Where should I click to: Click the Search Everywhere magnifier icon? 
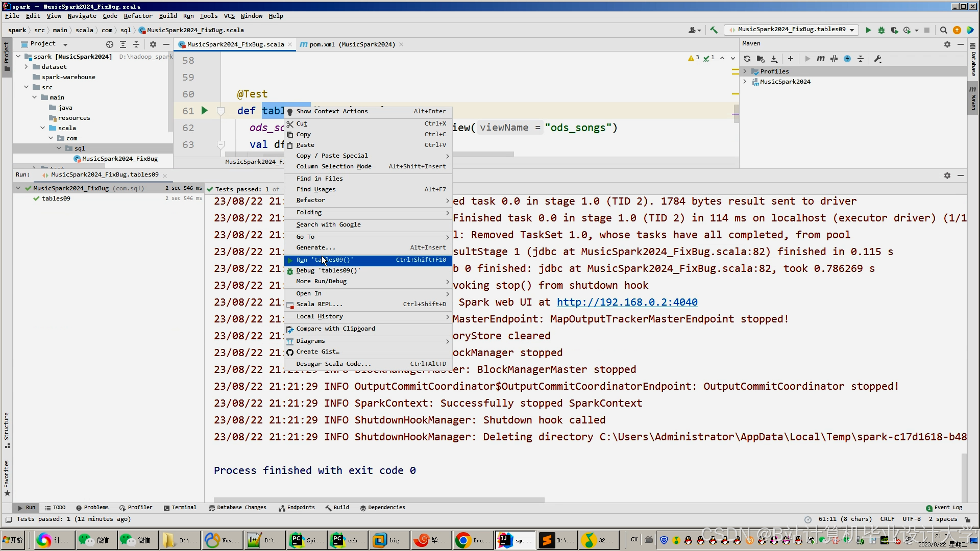click(943, 30)
